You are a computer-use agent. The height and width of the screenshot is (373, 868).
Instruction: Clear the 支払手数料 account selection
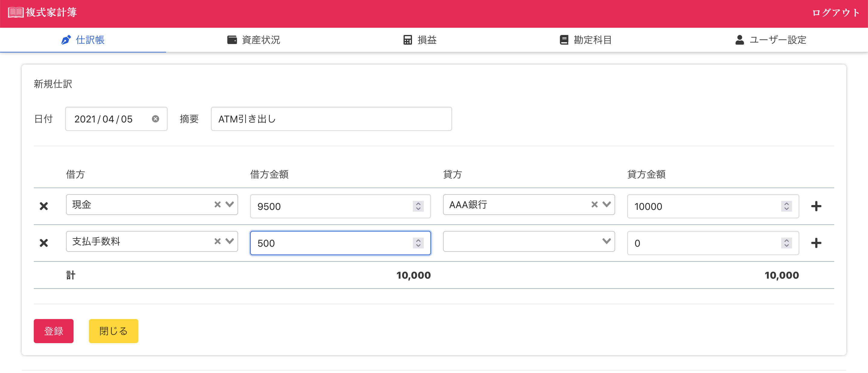pos(217,241)
